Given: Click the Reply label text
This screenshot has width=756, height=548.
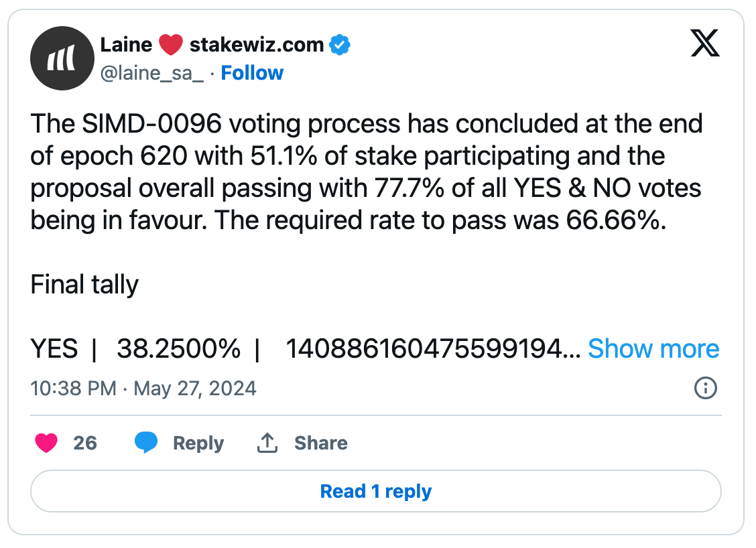Looking at the screenshot, I should (198, 443).
